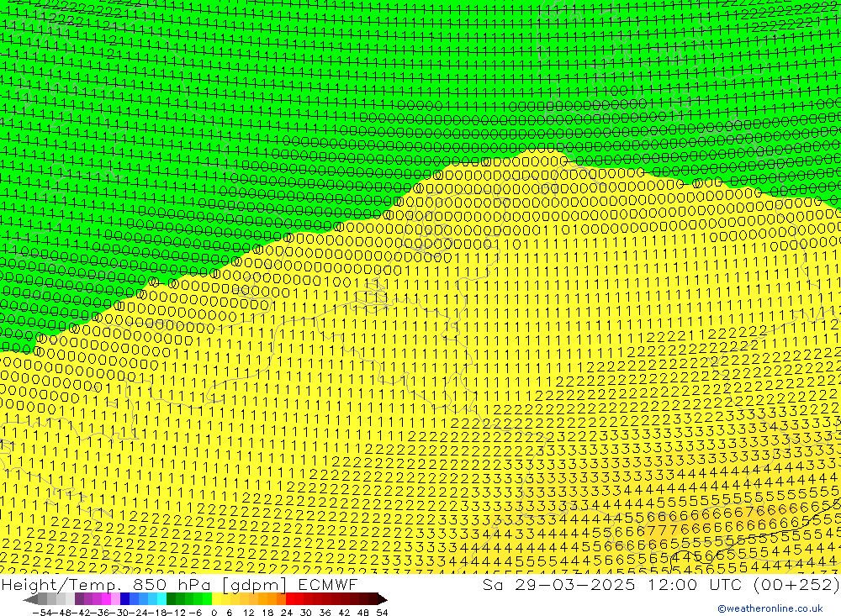Pick the darkest green swatch at -12
The height and width of the screenshot is (616, 841).
coord(171,599)
